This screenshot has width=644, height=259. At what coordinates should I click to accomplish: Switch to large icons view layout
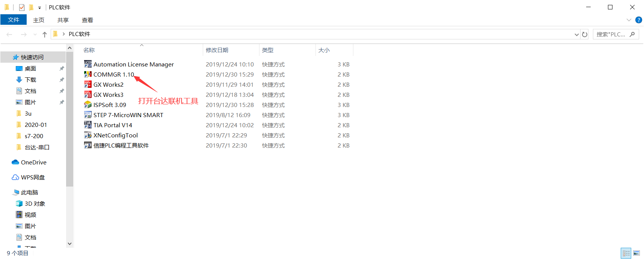click(x=636, y=253)
